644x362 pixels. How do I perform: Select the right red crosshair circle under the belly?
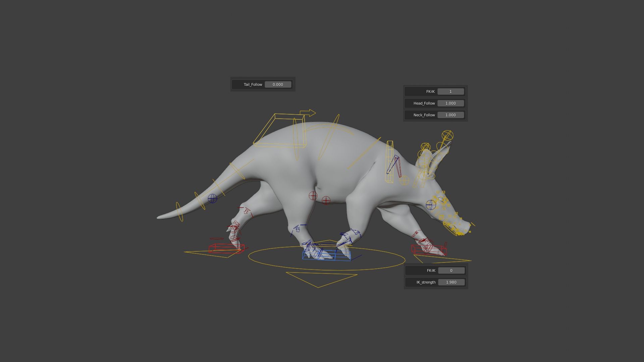(x=326, y=200)
